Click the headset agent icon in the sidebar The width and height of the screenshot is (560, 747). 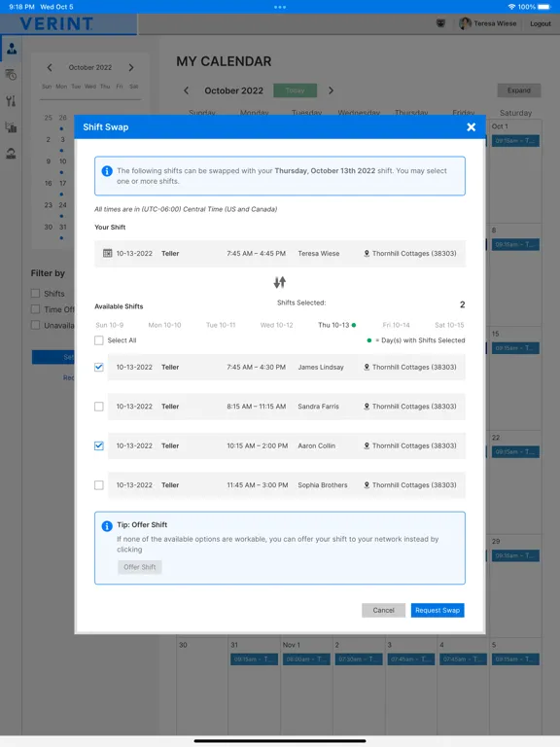(11, 154)
